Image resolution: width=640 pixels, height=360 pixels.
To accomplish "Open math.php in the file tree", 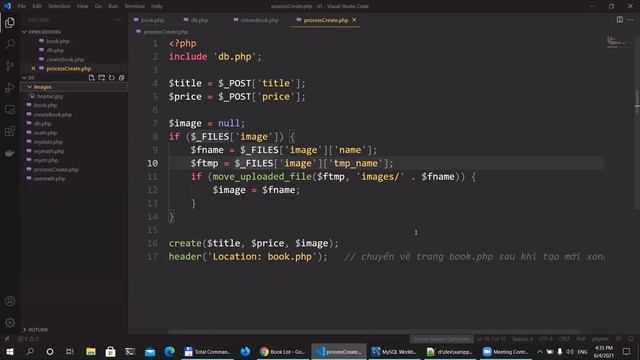I will click(x=45, y=133).
